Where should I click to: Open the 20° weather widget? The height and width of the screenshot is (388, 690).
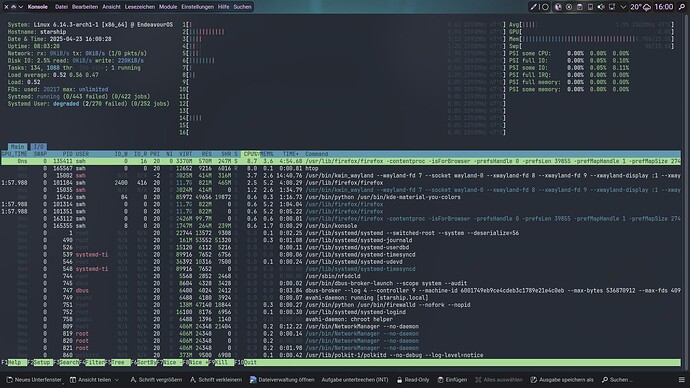(x=640, y=7)
